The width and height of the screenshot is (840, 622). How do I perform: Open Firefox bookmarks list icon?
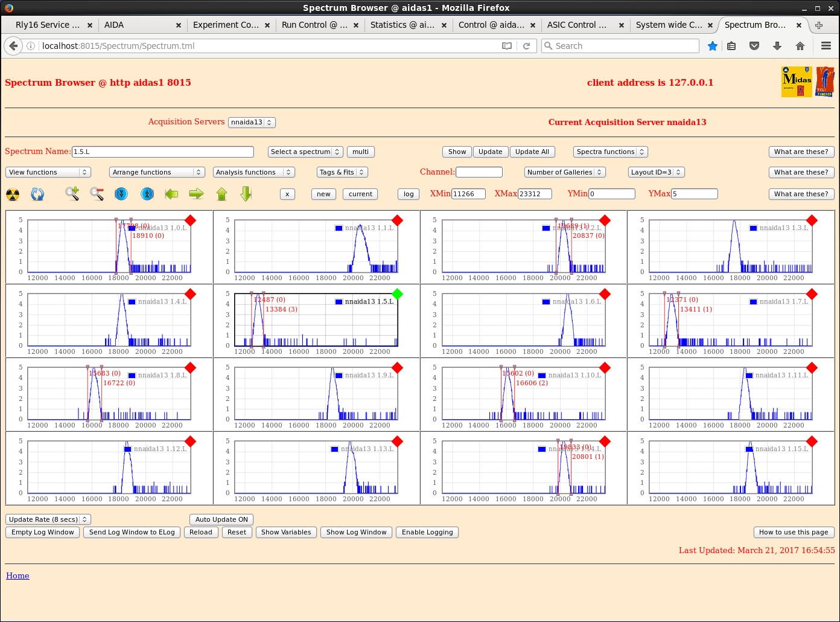coord(731,46)
